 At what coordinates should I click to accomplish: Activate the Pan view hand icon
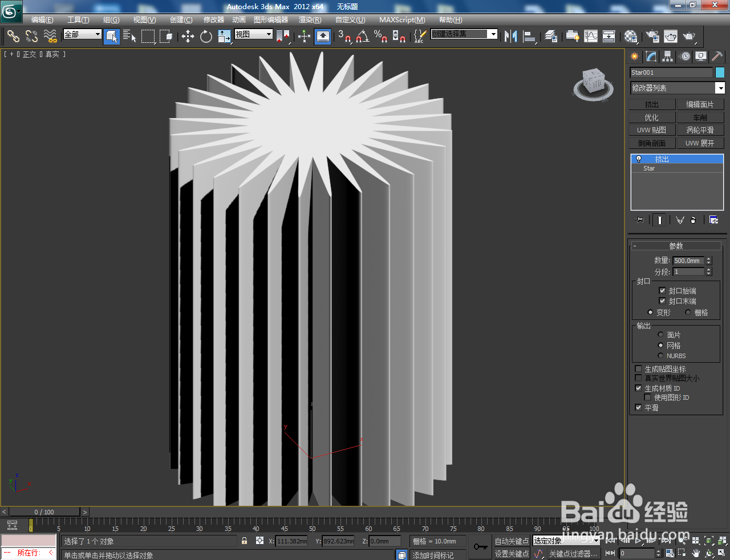point(696,553)
